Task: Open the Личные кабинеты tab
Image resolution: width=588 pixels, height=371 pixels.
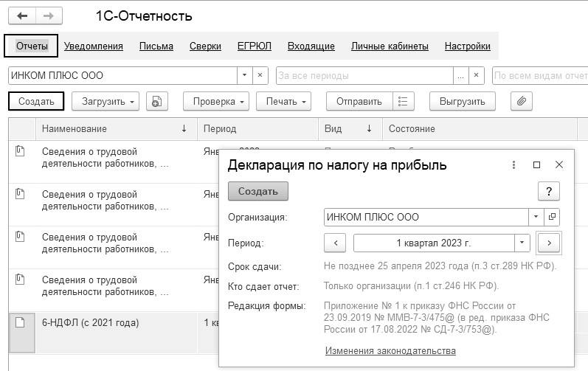Action: [390, 46]
